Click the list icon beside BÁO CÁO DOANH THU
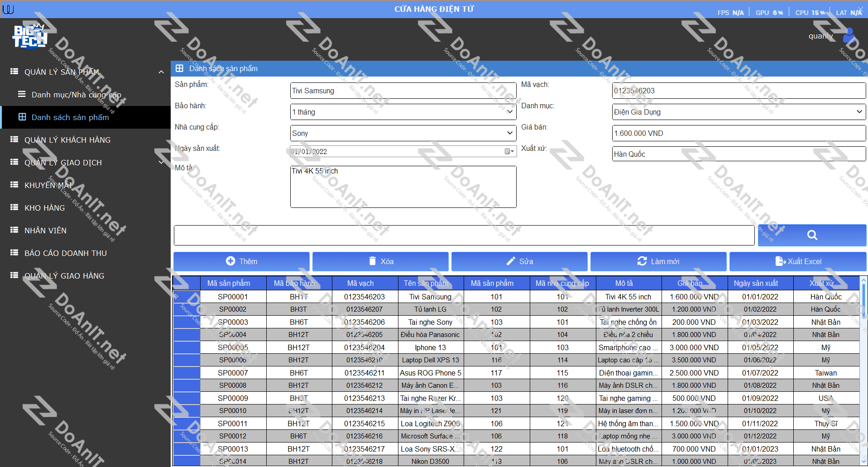 click(14, 253)
